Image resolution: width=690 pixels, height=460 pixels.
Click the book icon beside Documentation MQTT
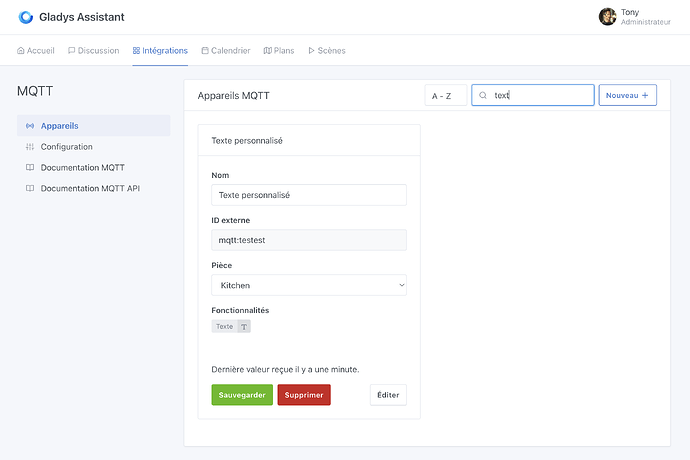[30, 167]
